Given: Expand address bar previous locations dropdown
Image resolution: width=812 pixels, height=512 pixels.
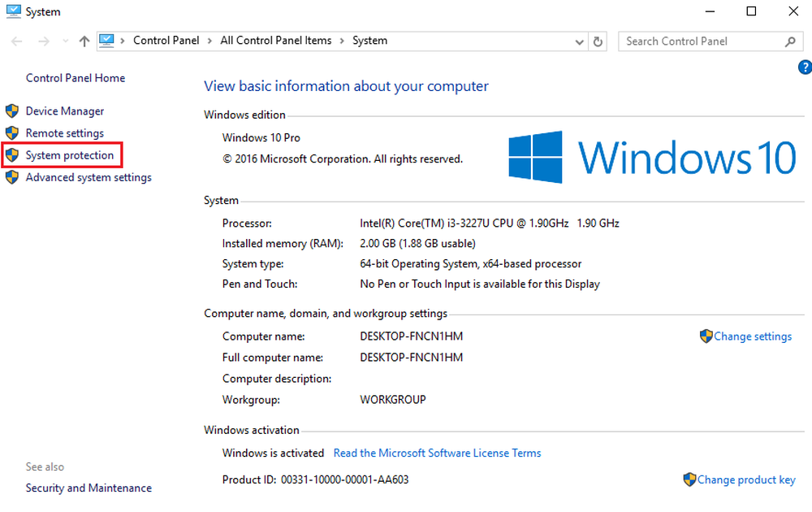Looking at the screenshot, I should (x=579, y=42).
